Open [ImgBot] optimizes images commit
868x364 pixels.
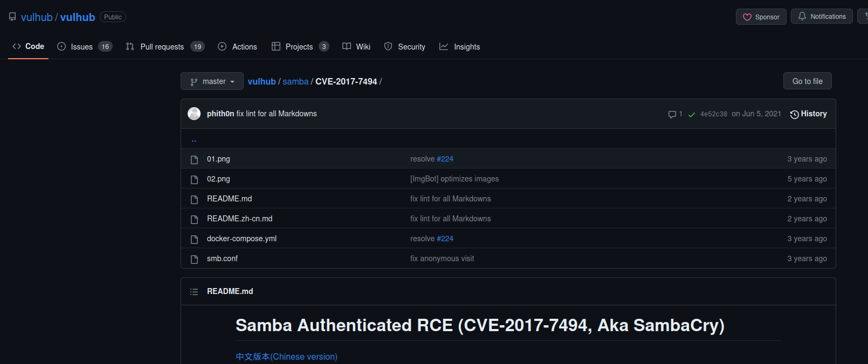[454, 179]
